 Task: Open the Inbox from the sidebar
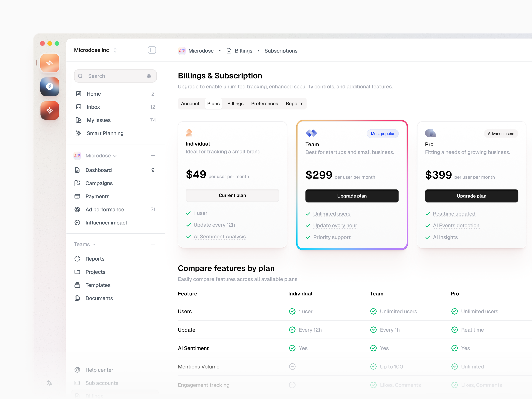[x=93, y=107]
